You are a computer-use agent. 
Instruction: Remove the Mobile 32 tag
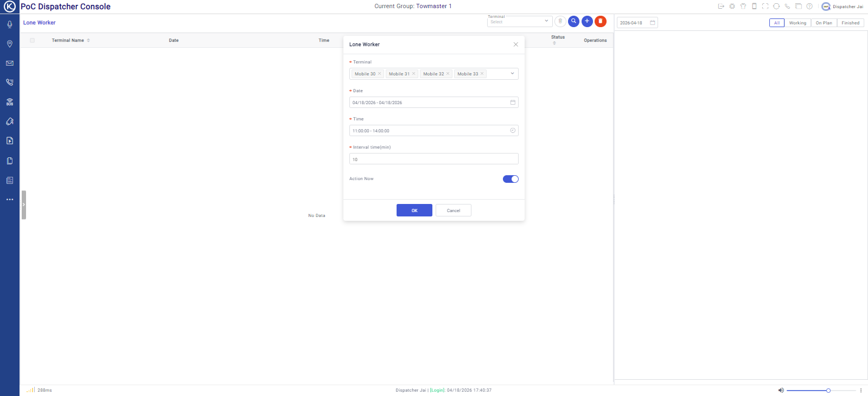click(448, 74)
